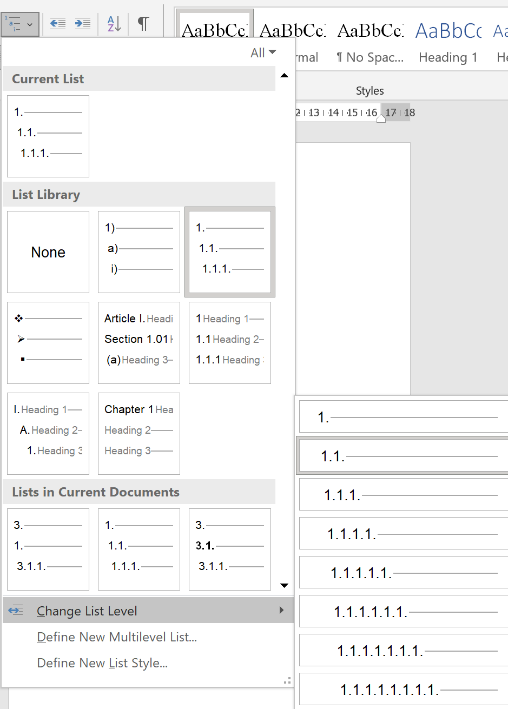
Task: Open the All filter dropdown
Action: coord(263,53)
